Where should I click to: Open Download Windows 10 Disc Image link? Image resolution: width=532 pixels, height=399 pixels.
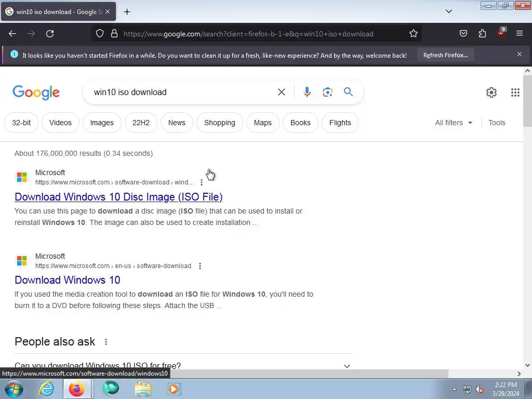[118, 197]
